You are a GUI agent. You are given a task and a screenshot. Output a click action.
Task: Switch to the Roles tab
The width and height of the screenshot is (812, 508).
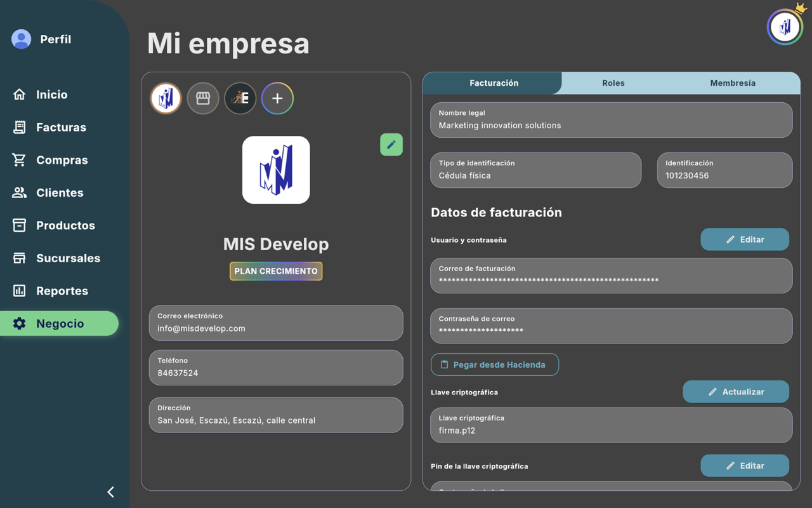pyautogui.click(x=613, y=83)
